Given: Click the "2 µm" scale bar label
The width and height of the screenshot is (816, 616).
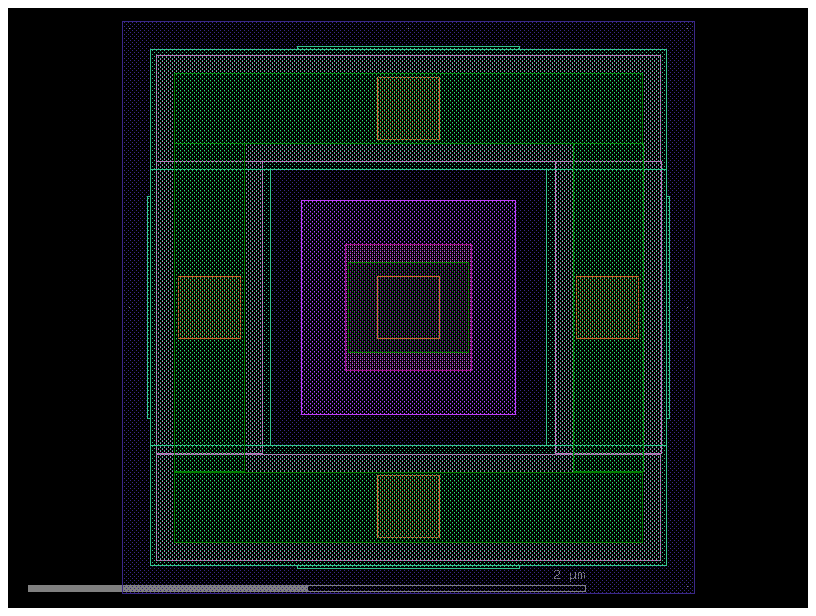Looking at the screenshot, I should coord(569,575).
